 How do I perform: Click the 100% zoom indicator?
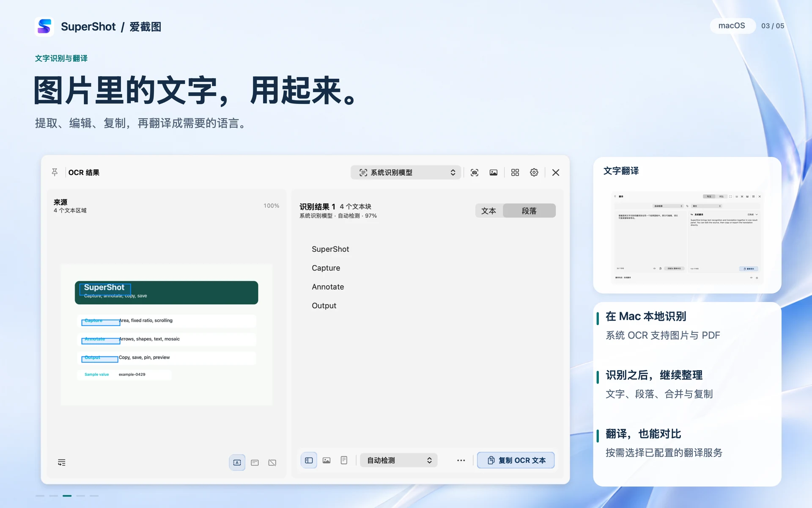(x=272, y=206)
